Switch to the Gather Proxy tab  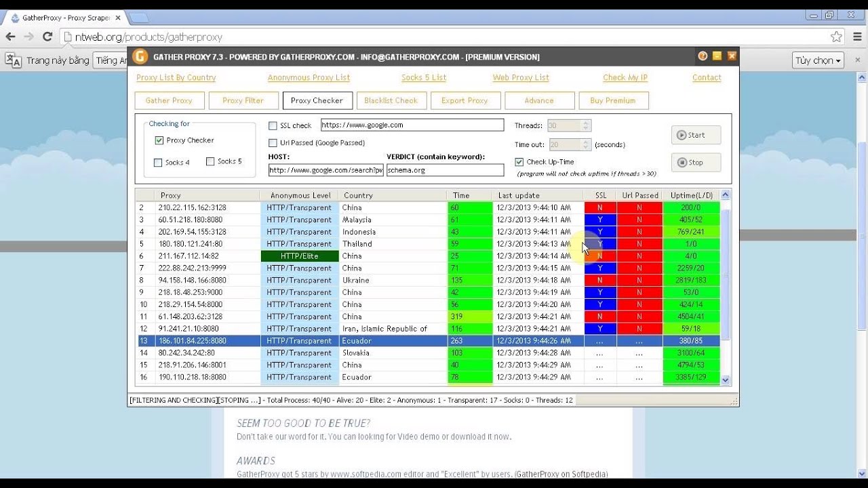tap(169, 100)
